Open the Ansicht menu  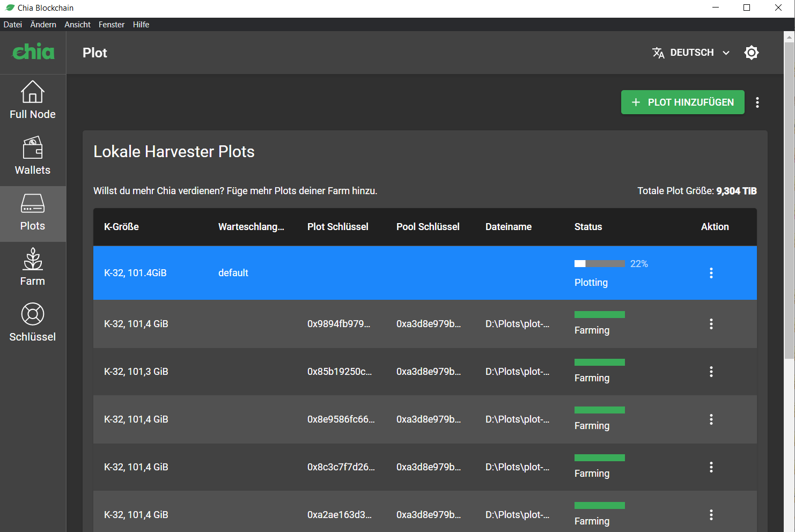pyautogui.click(x=78, y=25)
